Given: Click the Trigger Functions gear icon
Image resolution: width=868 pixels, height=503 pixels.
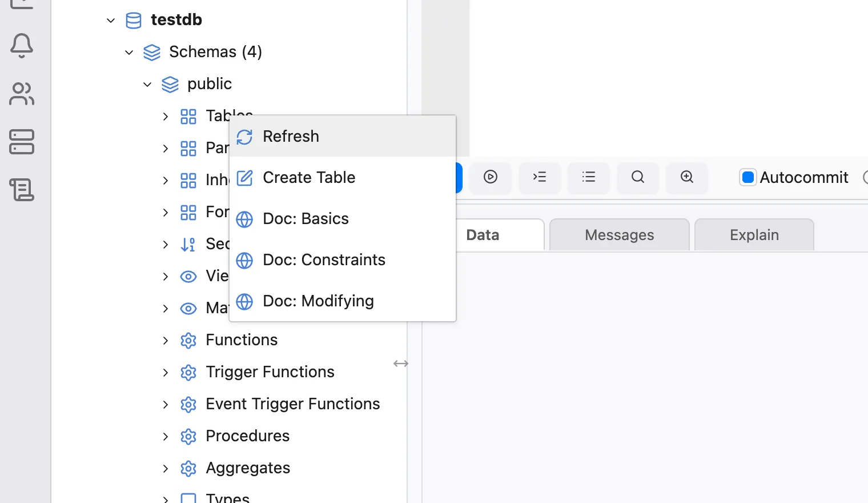Looking at the screenshot, I should (188, 373).
